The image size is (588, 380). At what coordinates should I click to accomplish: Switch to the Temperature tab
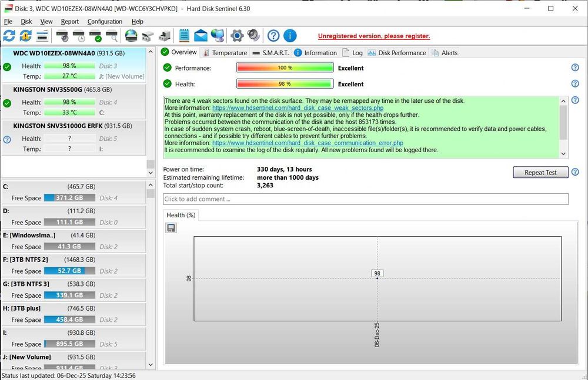tap(225, 53)
